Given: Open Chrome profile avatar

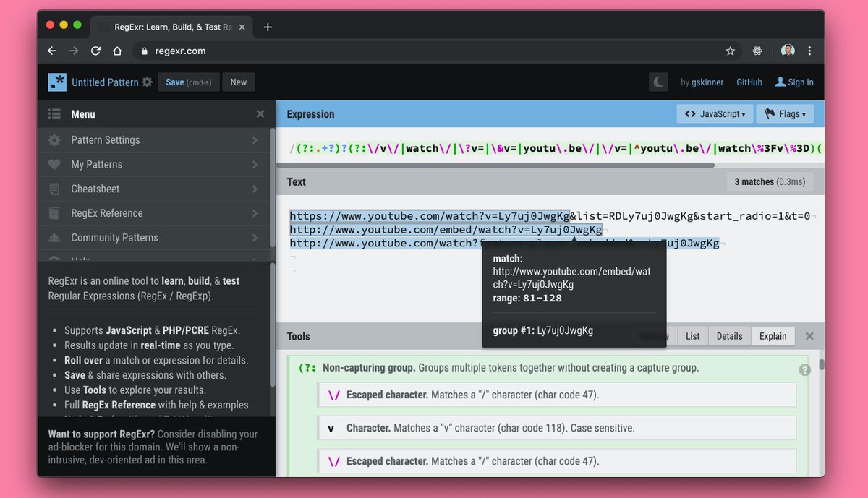Looking at the screenshot, I should click(x=788, y=51).
